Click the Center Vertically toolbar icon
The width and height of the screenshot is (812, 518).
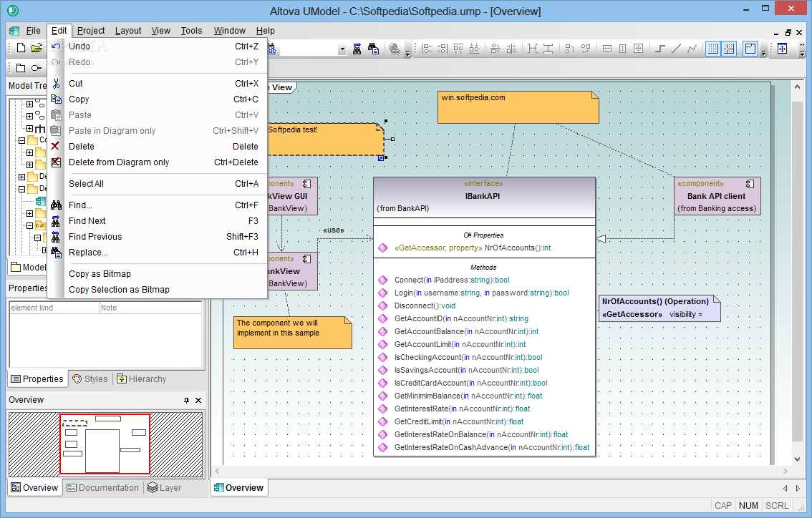tap(512, 49)
